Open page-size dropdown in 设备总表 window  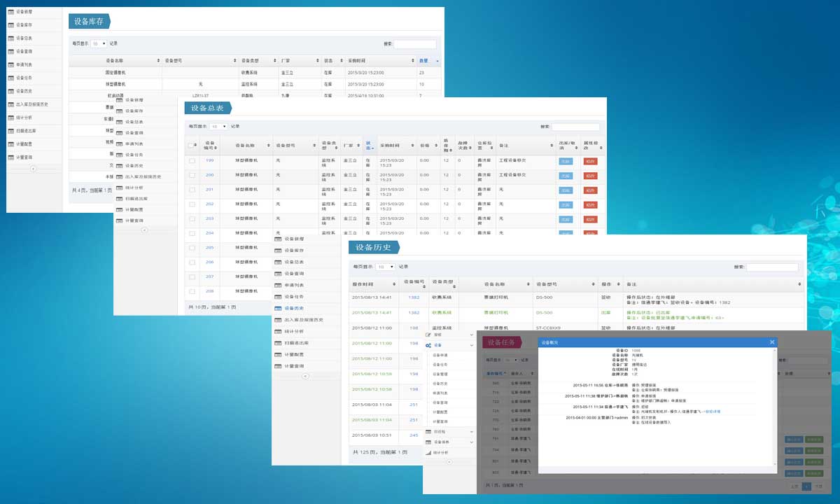219,127
